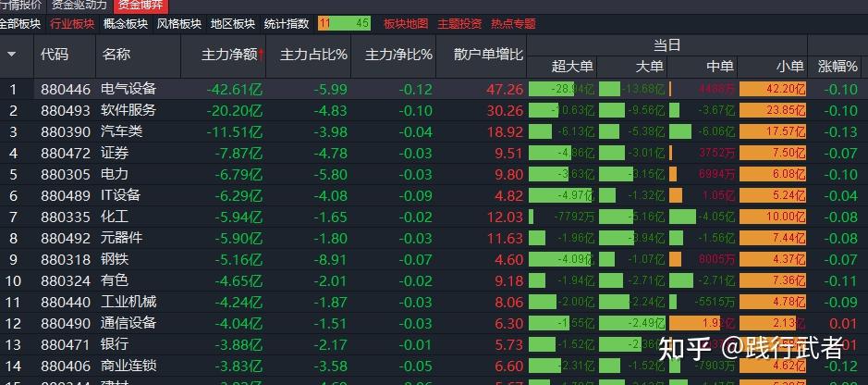868x385 pixels.
Task: Sort by the 大单 column header
Action: 649,67
